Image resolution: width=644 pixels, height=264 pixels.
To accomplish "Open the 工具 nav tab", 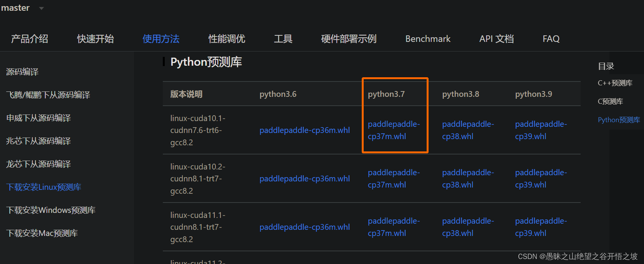I will 283,39.
